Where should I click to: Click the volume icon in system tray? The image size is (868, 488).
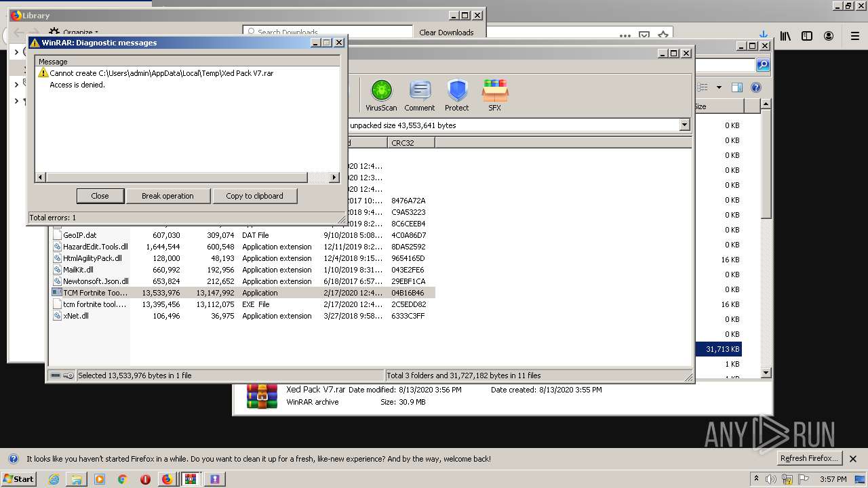[x=772, y=479]
